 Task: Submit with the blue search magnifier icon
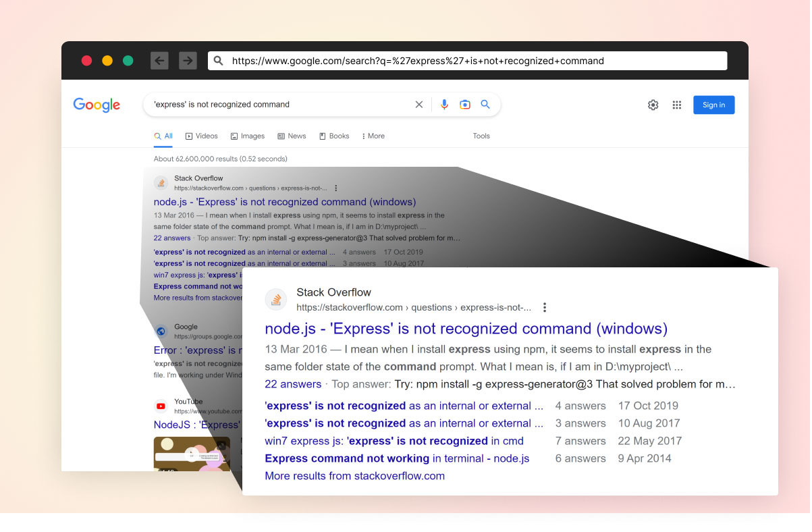pyautogui.click(x=485, y=105)
